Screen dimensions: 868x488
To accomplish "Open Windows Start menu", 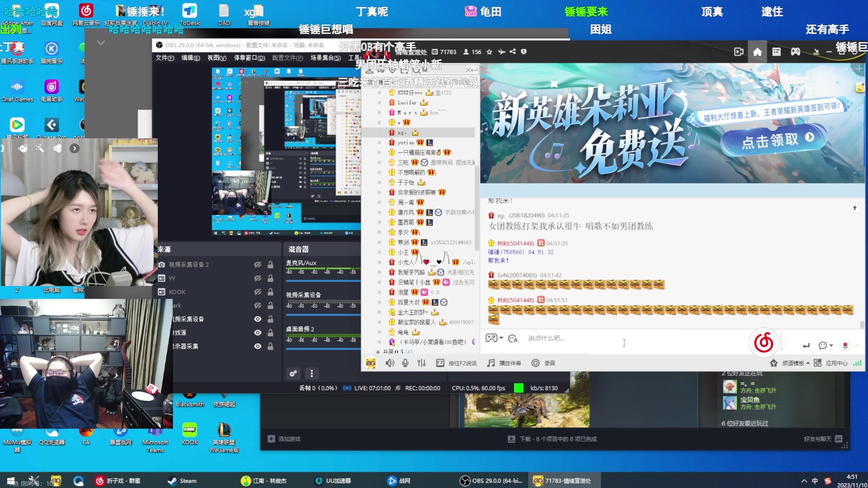I will 11,481.
